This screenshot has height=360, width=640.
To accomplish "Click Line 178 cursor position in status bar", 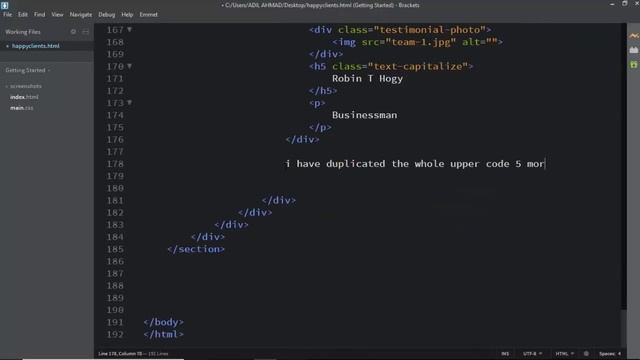I will 120,353.
